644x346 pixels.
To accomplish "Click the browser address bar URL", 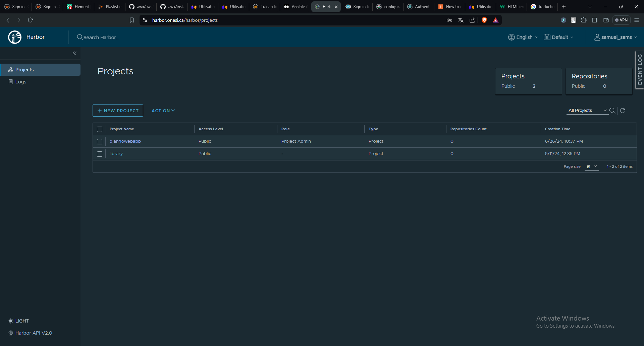I will (185, 20).
